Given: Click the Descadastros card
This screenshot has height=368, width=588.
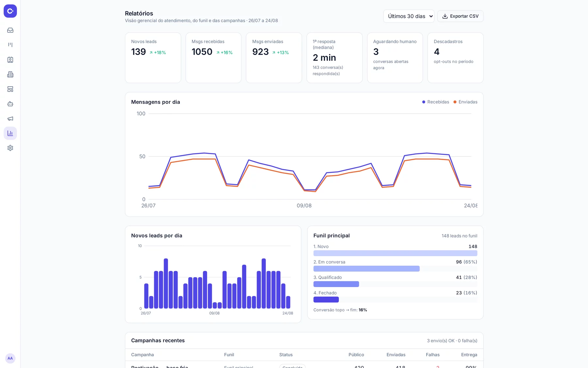Looking at the screenshot, I should click(x=455, y=58).
